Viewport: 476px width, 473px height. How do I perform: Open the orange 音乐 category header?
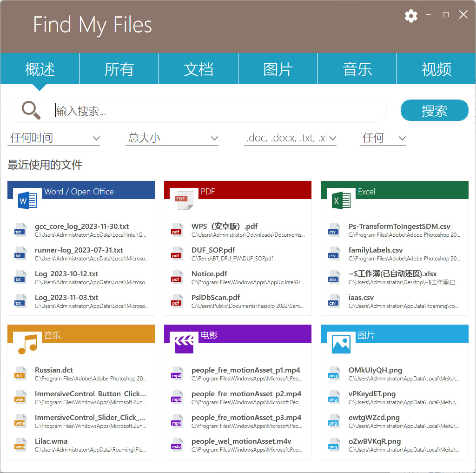coord(81,334)
